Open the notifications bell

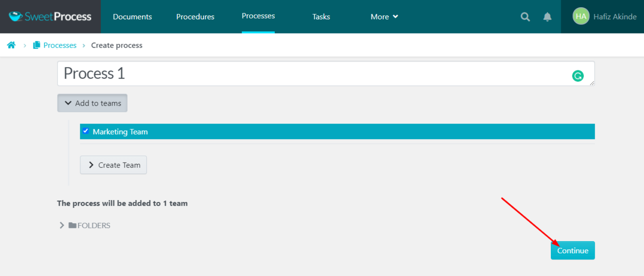(547, 17)
